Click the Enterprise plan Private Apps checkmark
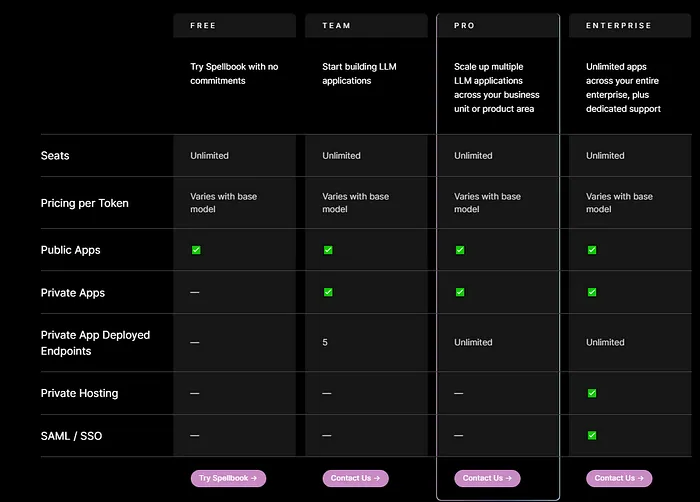700x502 pixels. point(592,292)
